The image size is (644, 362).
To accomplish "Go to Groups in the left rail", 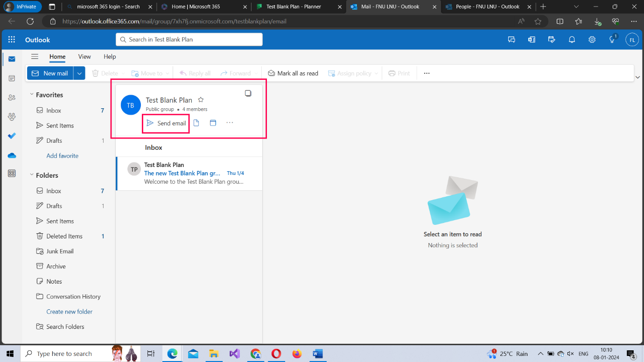I will (12, 117).
